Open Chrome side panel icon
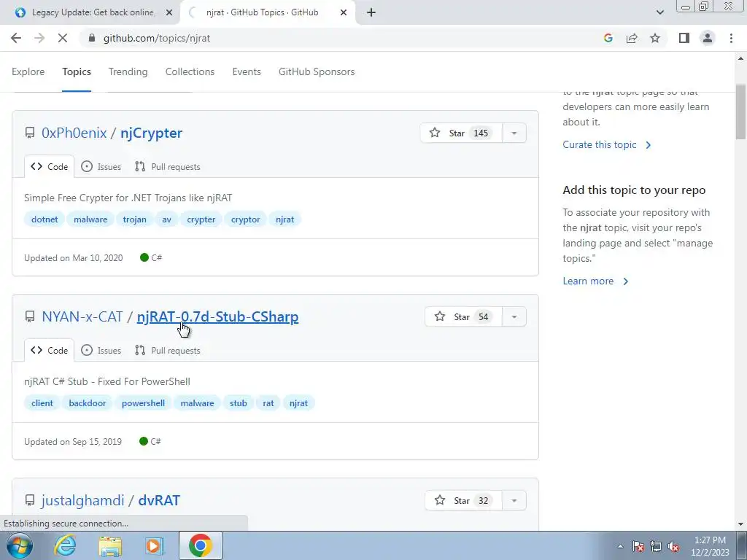The width and height of the screenshot is (747, 560). 684,38
